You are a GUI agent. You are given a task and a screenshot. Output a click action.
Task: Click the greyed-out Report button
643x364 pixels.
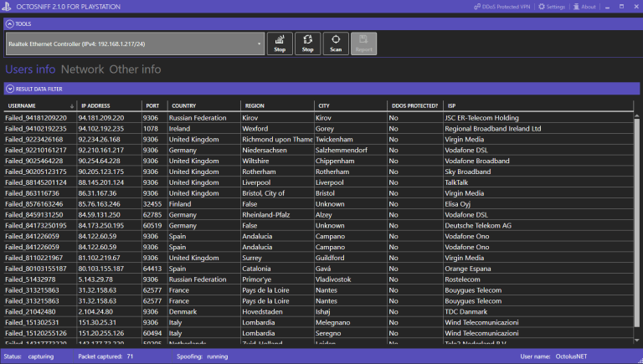363,44
